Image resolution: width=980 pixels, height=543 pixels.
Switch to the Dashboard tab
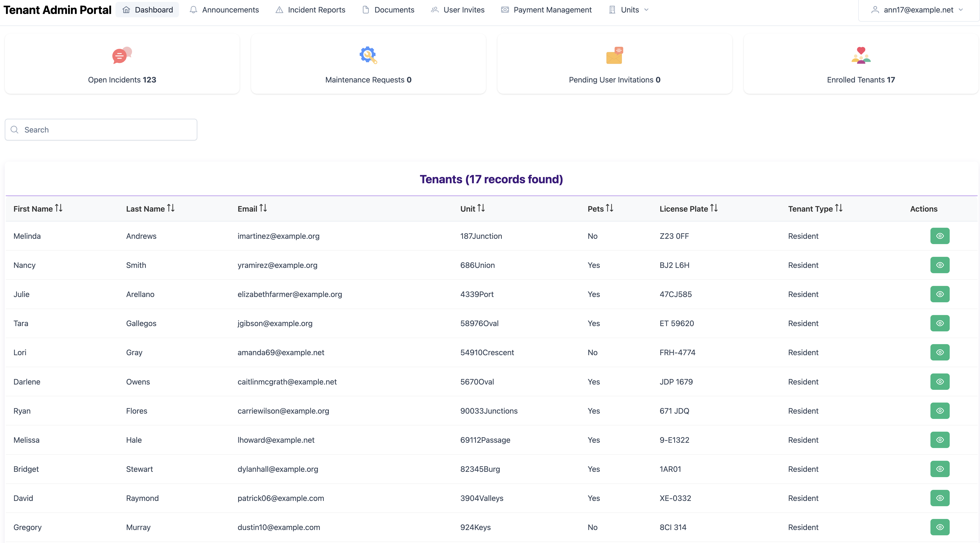[x=147, y=10]
